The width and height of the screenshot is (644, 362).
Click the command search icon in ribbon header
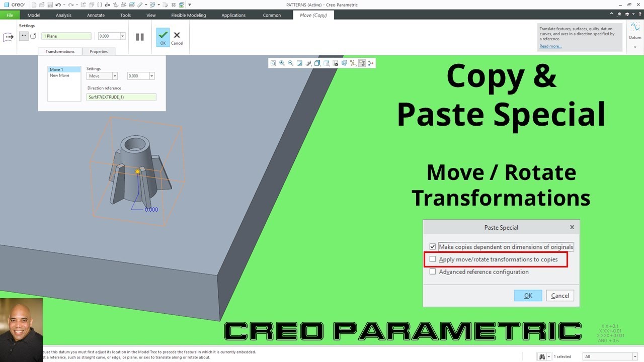[x=619, y=15]
